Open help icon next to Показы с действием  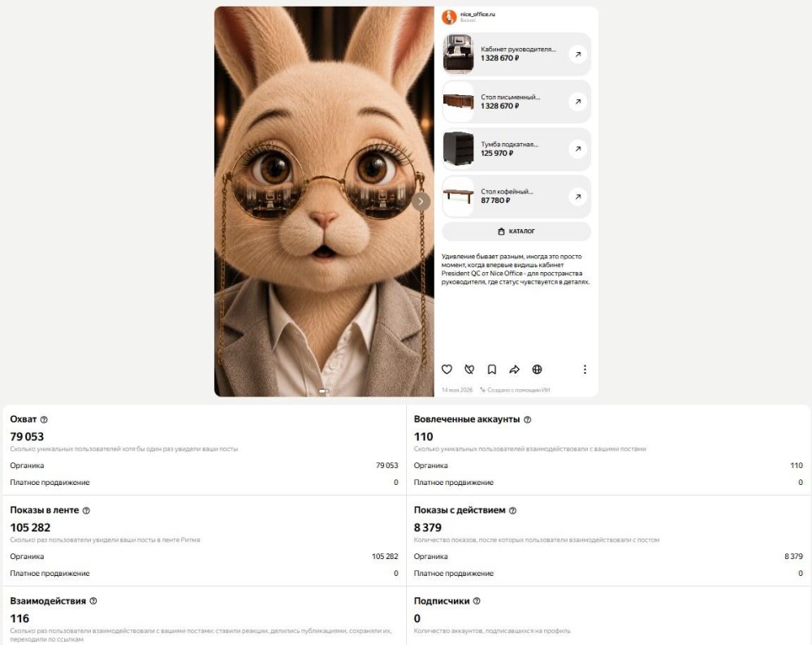click(x=512, y=510)
